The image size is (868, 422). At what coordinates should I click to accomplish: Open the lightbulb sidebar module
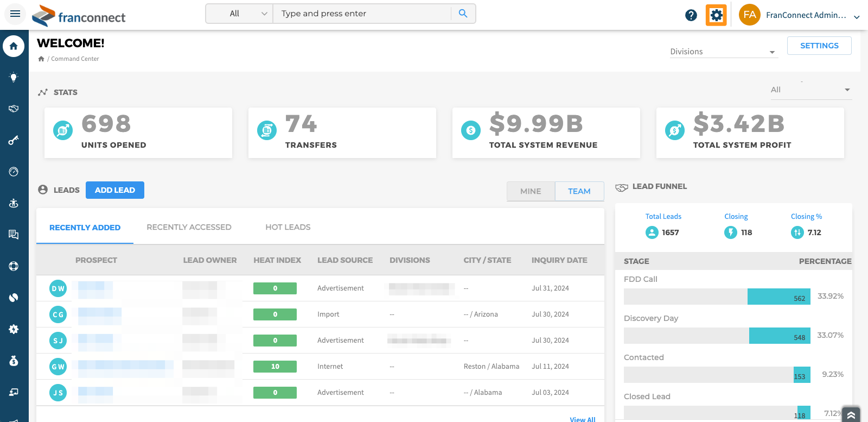coord(14,77)
